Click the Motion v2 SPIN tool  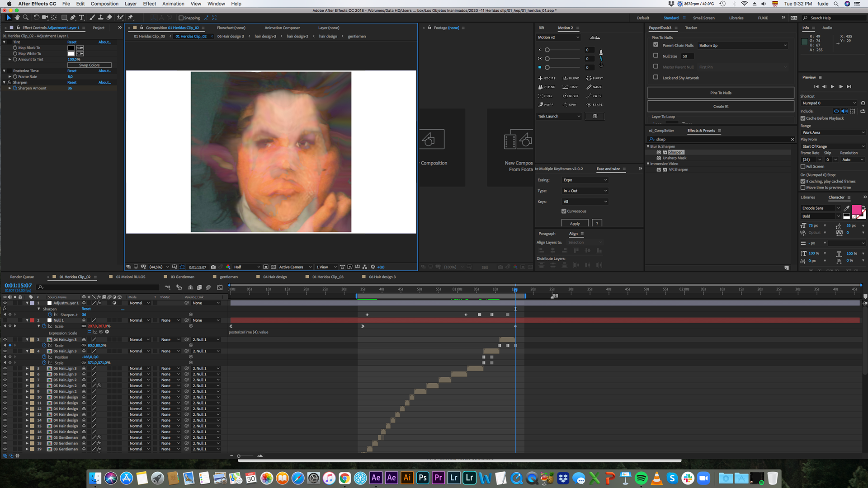tap(570, 105)
